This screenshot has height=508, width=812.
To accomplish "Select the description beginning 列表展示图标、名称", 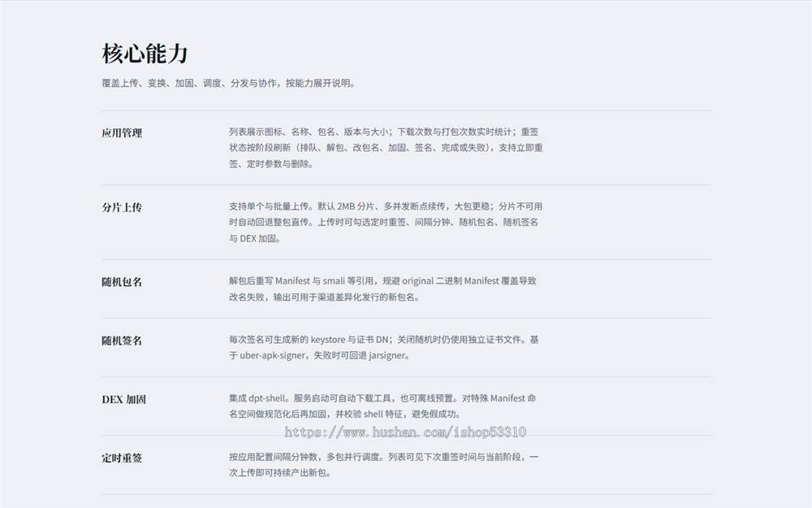I will [386, 148].
